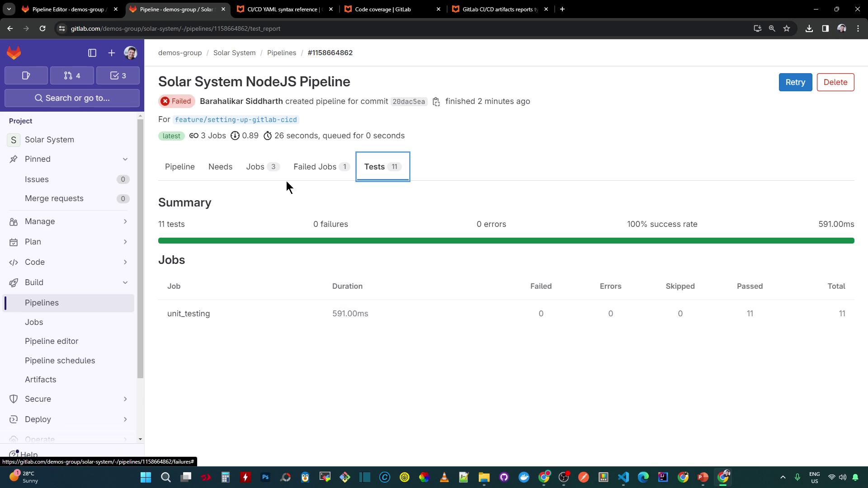Switch to the Failed Jobs tab
The image size is (868, 488).
click(x=321, y=167)
